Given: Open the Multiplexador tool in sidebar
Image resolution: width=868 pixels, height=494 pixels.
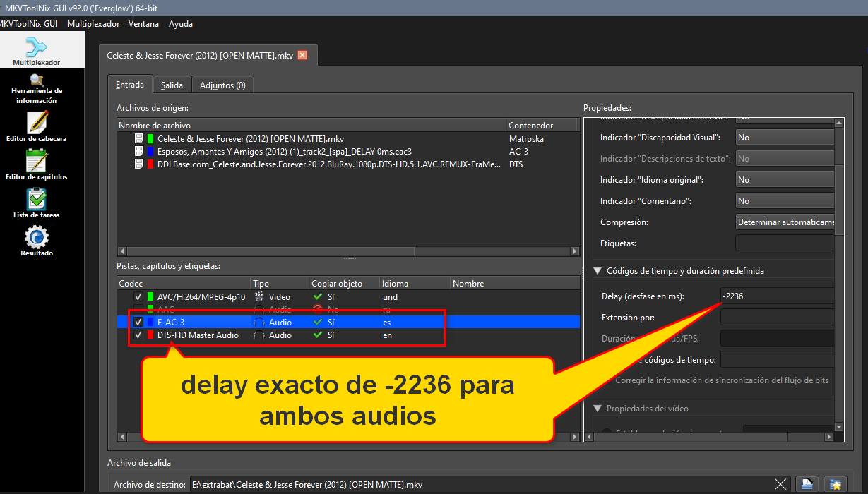Looking at the screenshot, I should tap(36, 52).
